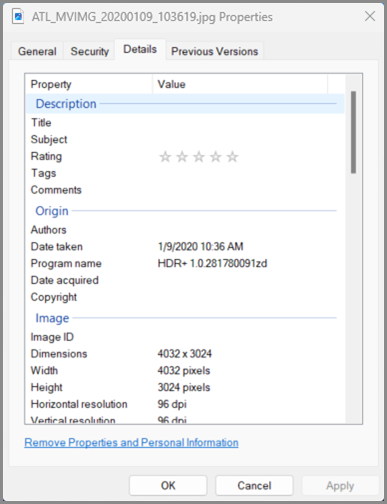387x504 pixels.
Task: Open Remove Properties and Personal Information link
Action: coord(131,442)
